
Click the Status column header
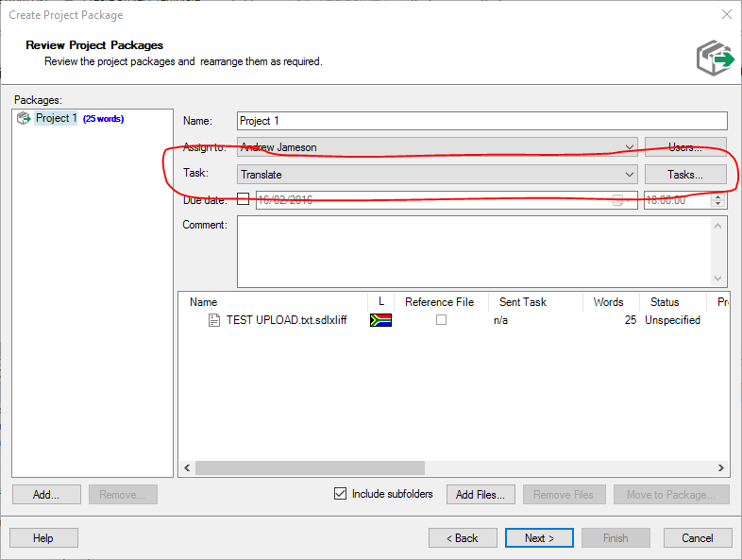pyautogui.click(x=665, y=302)
